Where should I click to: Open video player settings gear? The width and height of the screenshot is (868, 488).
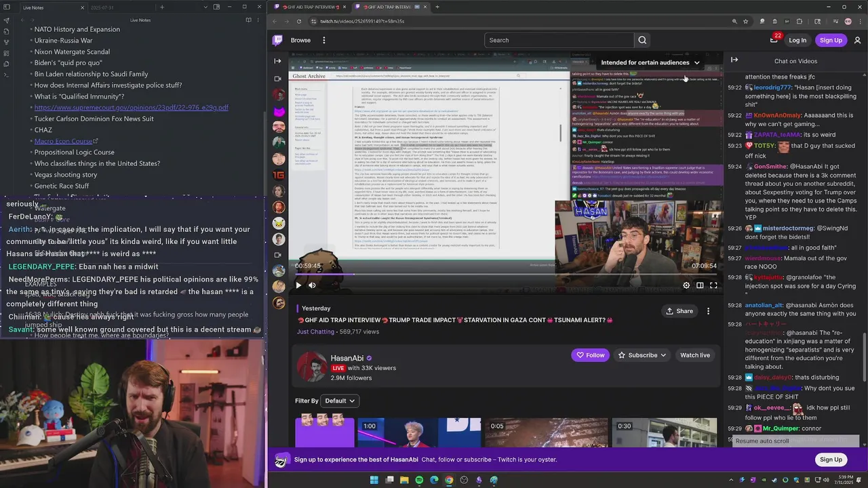pyautogui.click(x=686, y=285)
